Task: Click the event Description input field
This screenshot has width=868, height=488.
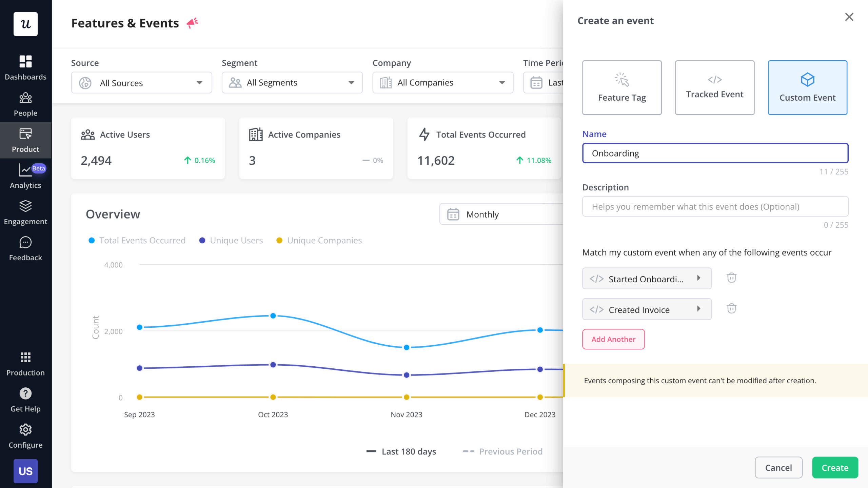Action: click(x=715, y=206)
